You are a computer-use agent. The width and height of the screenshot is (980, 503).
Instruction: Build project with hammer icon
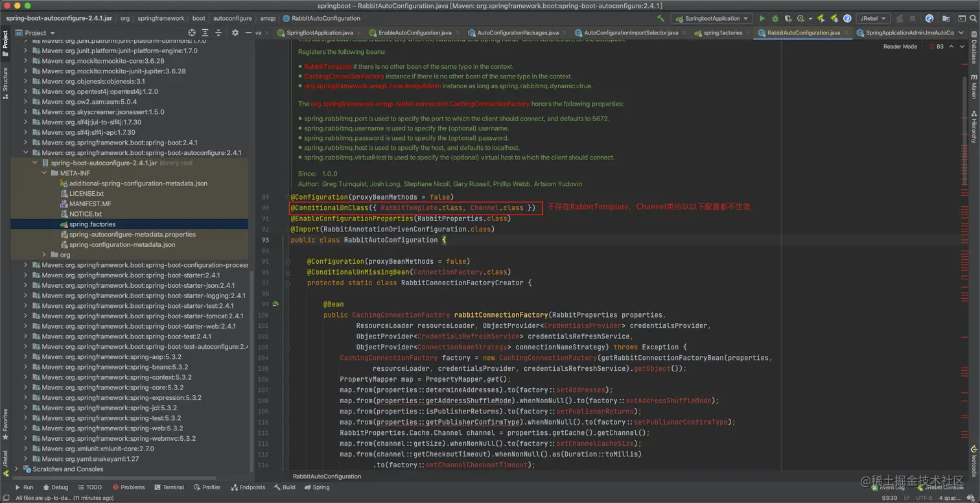pyautogui.click(x=660, y=19)
